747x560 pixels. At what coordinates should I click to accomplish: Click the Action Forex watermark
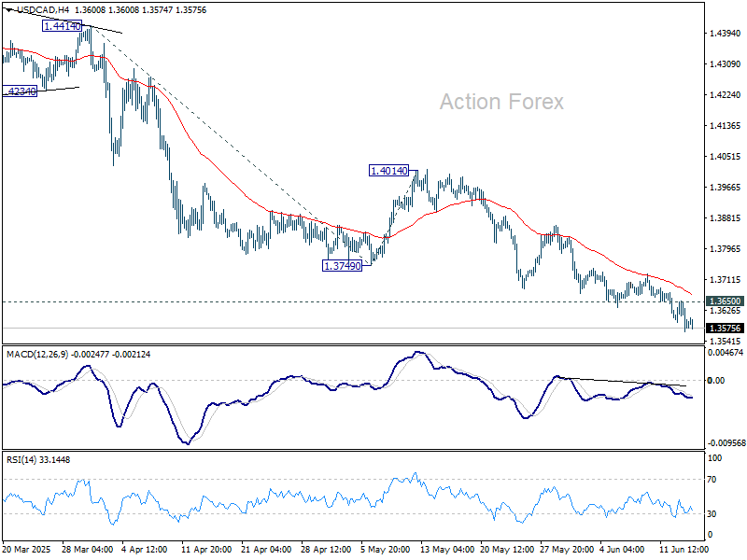coord(501,102)
